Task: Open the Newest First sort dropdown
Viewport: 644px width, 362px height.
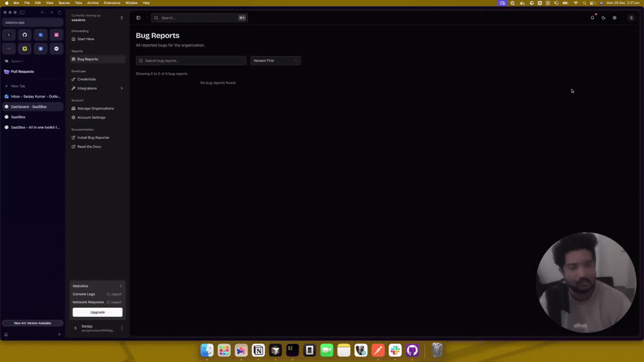Action: (275, 61)
